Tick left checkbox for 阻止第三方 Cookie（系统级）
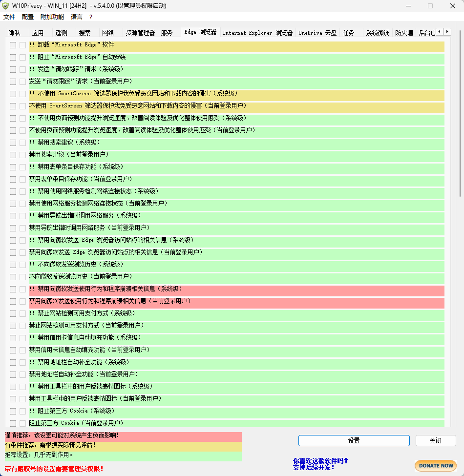Screen dimensions: 464x476 [13, 411]
